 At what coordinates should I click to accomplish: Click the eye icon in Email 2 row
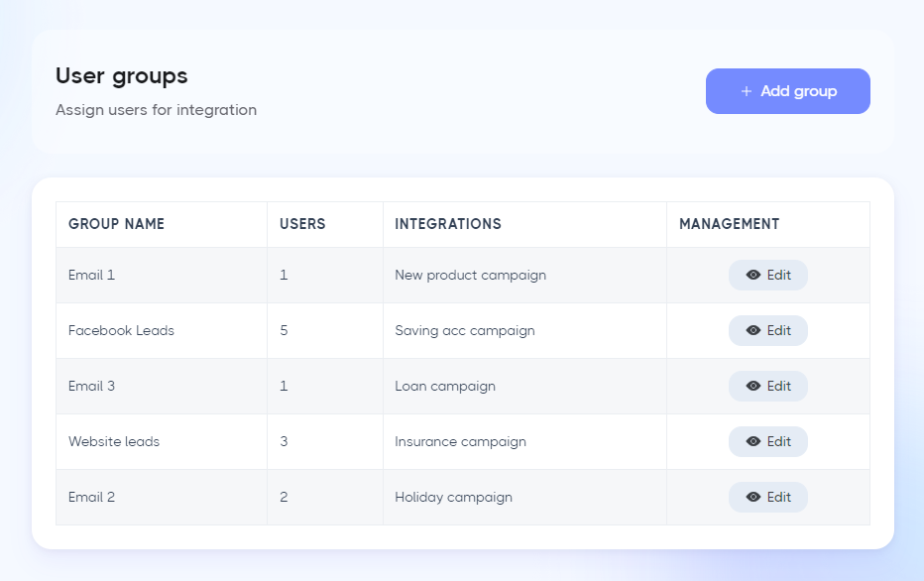pos(753,497)
